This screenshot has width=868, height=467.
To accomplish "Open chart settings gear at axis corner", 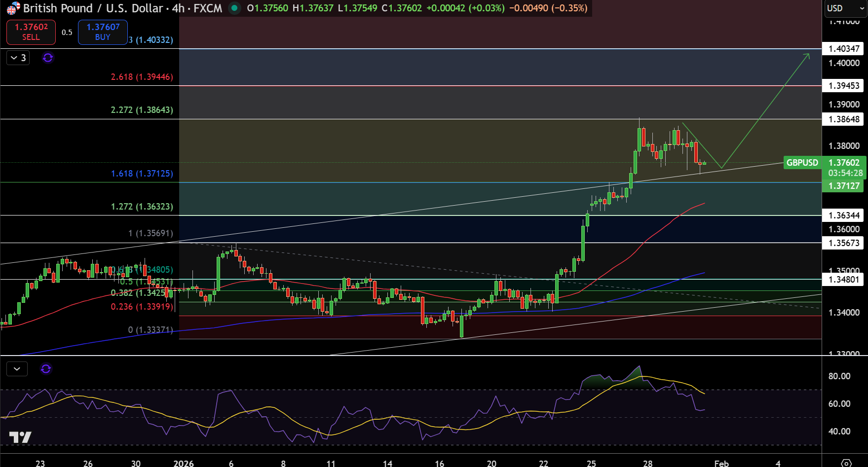I will coord(846,463).
